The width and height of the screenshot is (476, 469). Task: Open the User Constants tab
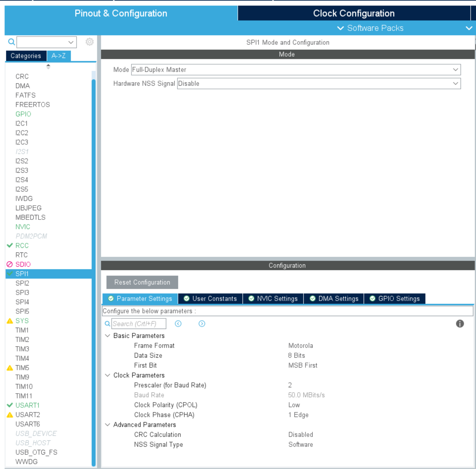tap(210, 299)
